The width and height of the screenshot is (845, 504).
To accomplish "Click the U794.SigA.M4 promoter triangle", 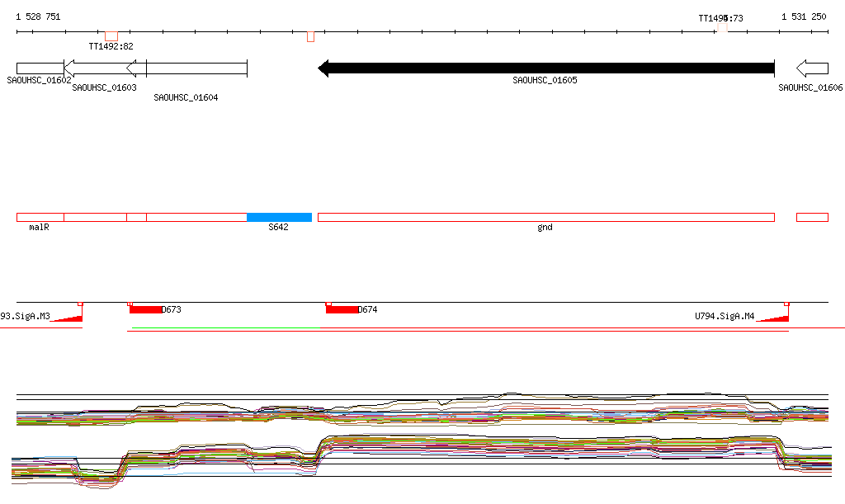I will [x=775, y=318].
